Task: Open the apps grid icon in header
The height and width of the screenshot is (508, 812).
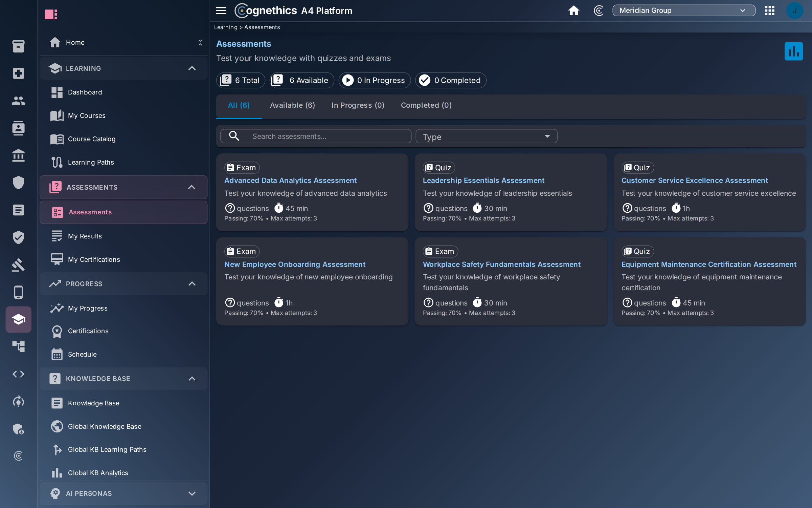Action: point(769,10)
